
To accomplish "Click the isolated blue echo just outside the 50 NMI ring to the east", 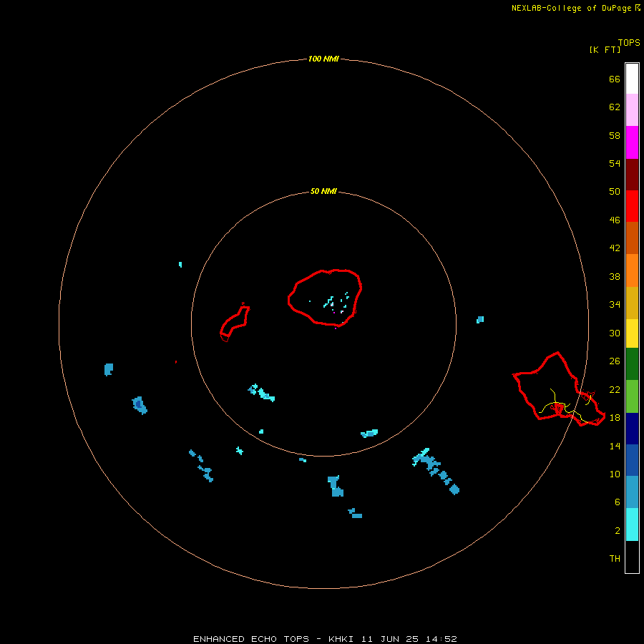I will click(x=479, y=320).
